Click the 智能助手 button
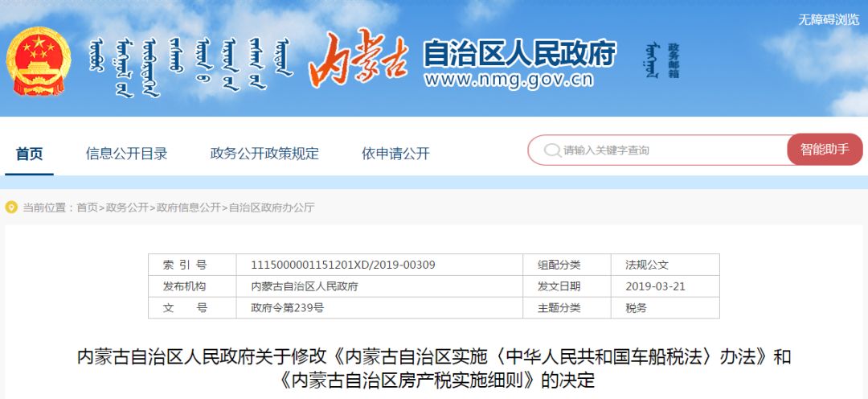This screenshot has height=399, width=868. coord(825,149)
